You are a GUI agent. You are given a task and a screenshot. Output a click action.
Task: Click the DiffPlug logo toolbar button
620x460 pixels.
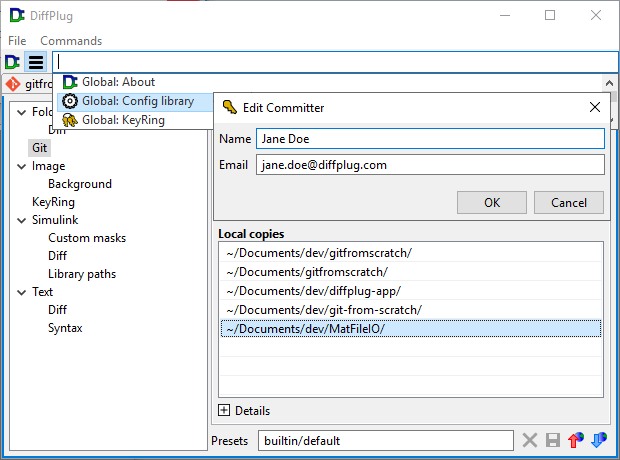coord(12,62)
